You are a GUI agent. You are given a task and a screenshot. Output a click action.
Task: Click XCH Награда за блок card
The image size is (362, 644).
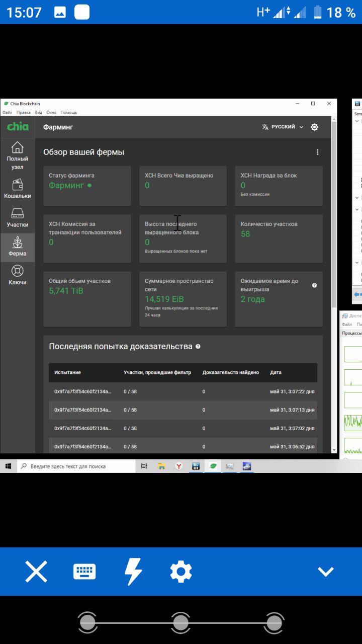[x=279, y=186]
